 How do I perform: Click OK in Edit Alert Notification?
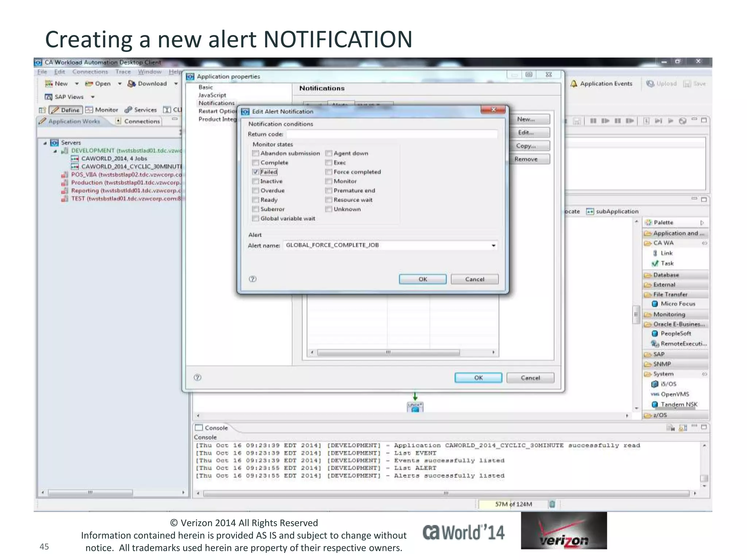pyautogui.click(x=423, y=279)
